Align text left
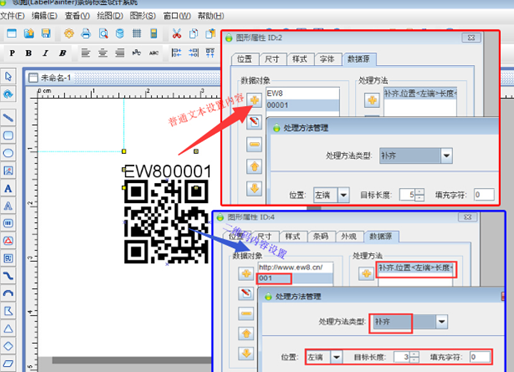The height and width of the screenshot is (372, 514). coord(86,53)
